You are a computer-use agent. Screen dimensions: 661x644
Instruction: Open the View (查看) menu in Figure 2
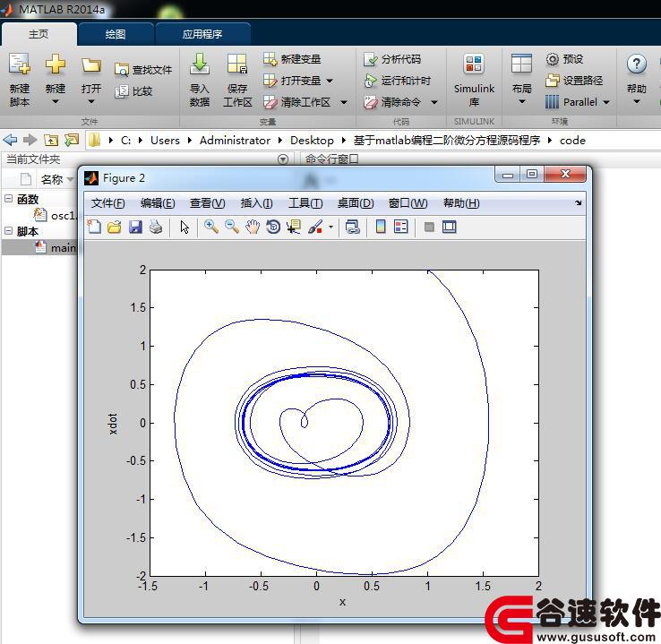pos(207,203)
